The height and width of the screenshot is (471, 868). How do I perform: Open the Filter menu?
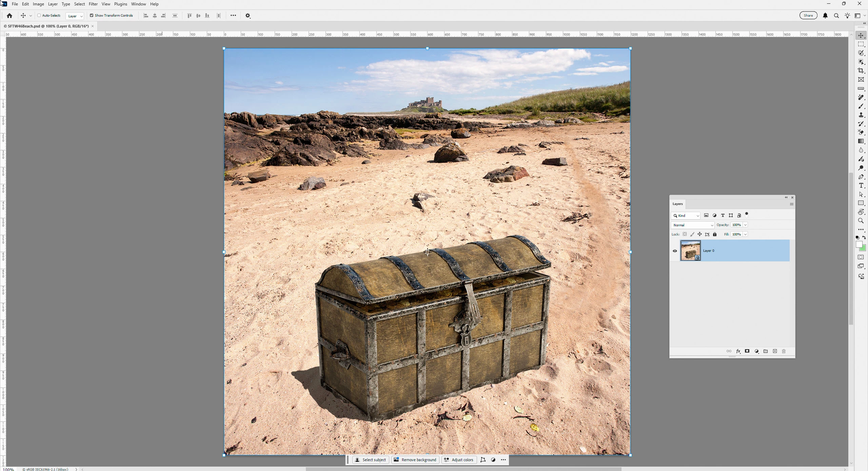point(93,4)
